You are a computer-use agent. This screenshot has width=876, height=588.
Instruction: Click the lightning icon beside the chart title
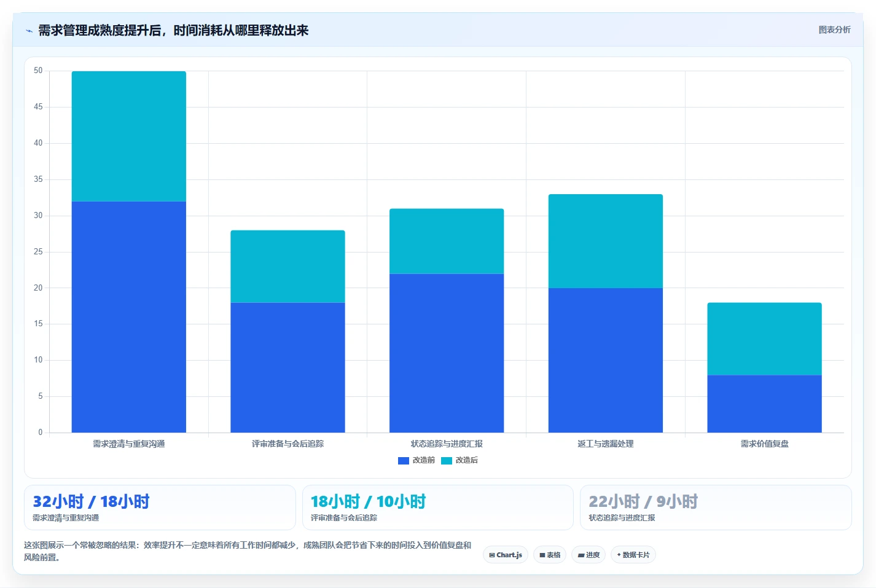(x=29, y=31)
